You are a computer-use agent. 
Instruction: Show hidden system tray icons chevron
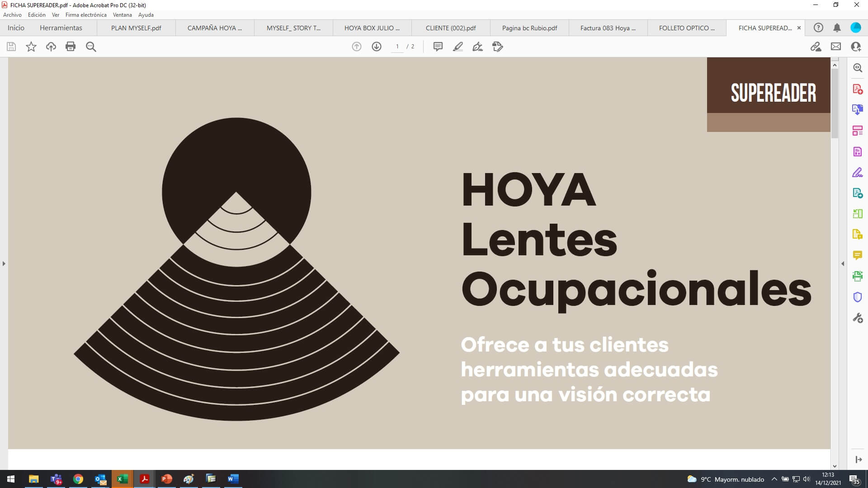(774, 479)
